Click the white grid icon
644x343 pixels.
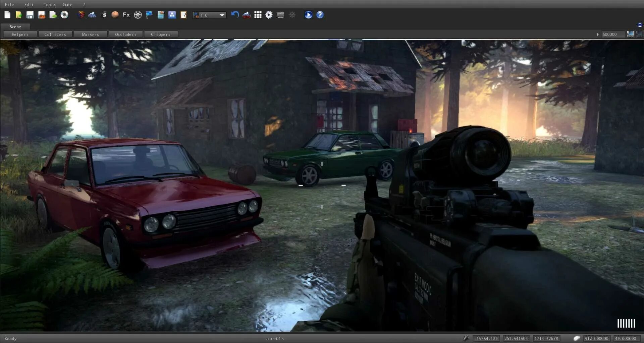click(258, 15)
